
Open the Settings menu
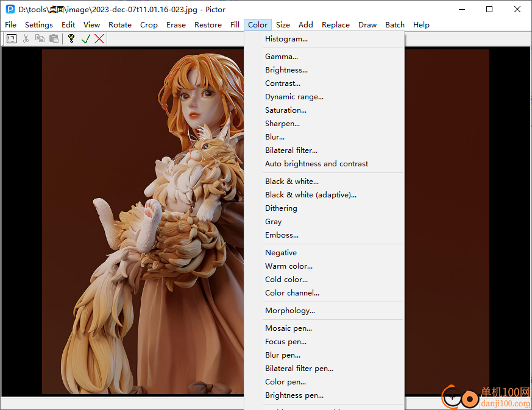(x=38, y=25)
